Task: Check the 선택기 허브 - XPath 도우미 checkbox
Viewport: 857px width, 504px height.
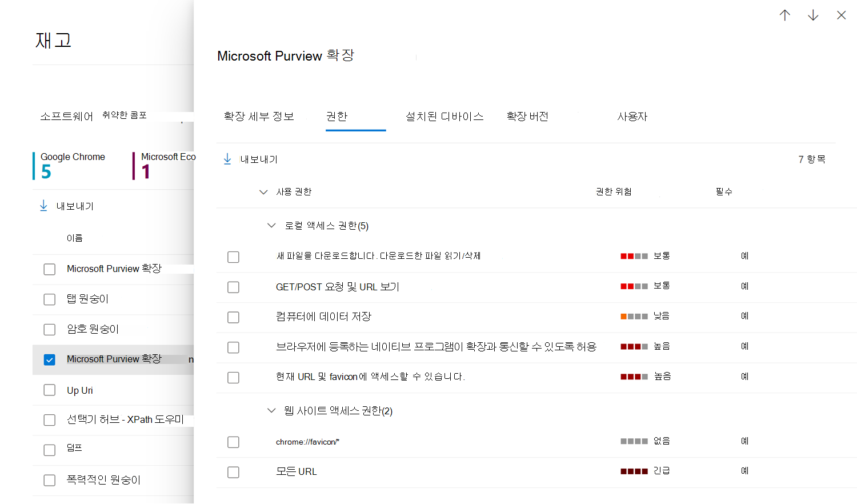Action: pyautogui.click(x=50, y=420)
